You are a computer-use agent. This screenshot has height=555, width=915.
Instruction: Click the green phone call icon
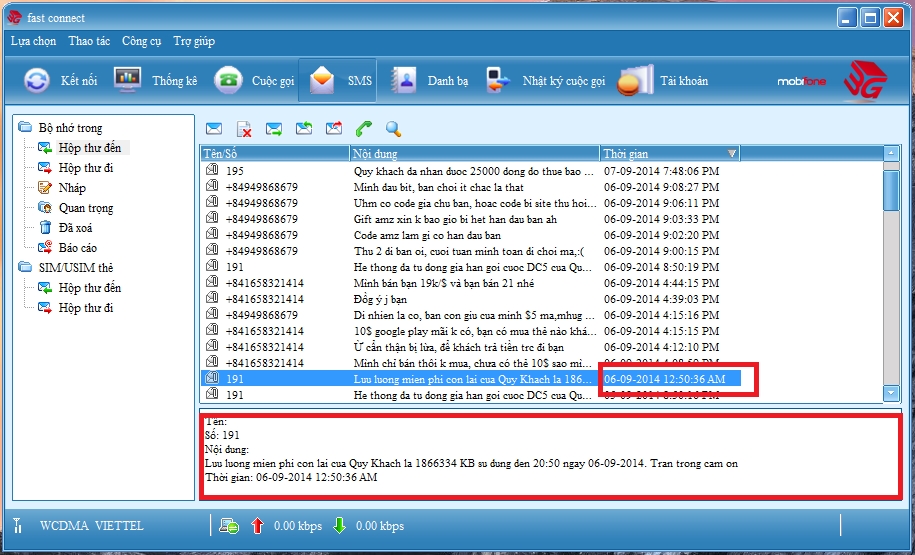(364, 128)
